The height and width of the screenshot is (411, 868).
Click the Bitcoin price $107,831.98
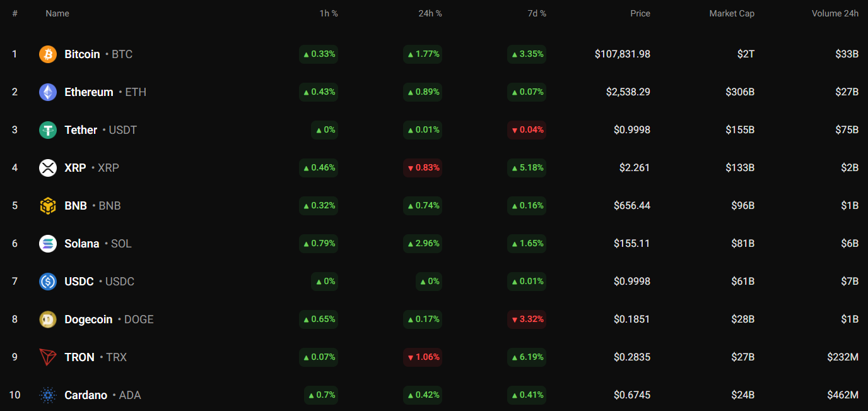[622, 54]
